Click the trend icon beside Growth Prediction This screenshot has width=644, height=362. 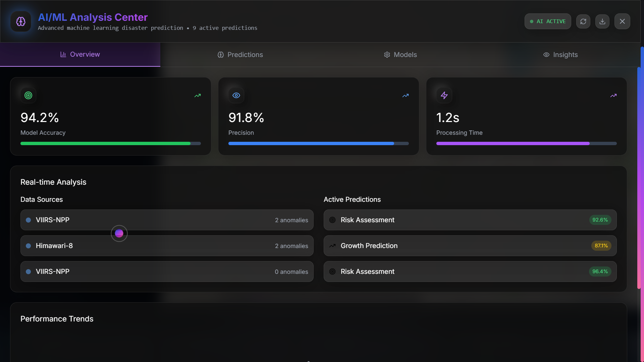point(332,246)
